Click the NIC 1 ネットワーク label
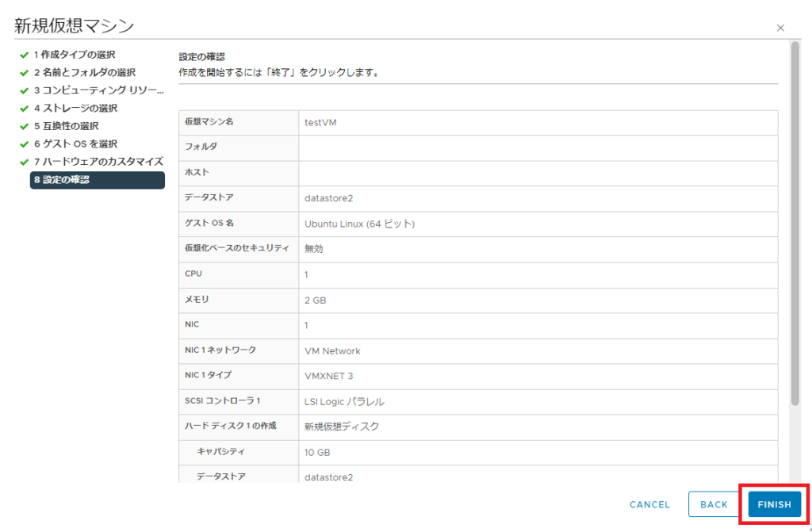This screenshot has height=532, width=812. point(220,350)
